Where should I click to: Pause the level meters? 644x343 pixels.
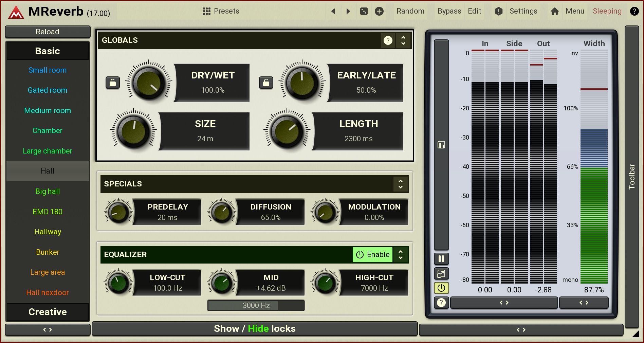441,259
